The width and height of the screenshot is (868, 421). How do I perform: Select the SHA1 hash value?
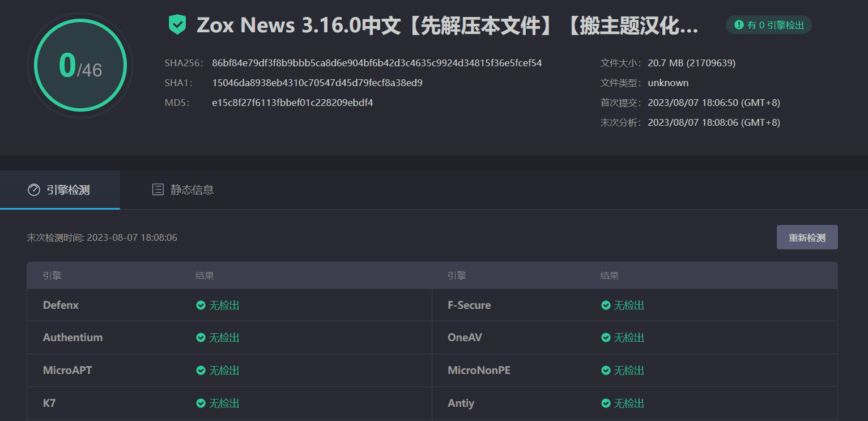[x=317, y=83]
